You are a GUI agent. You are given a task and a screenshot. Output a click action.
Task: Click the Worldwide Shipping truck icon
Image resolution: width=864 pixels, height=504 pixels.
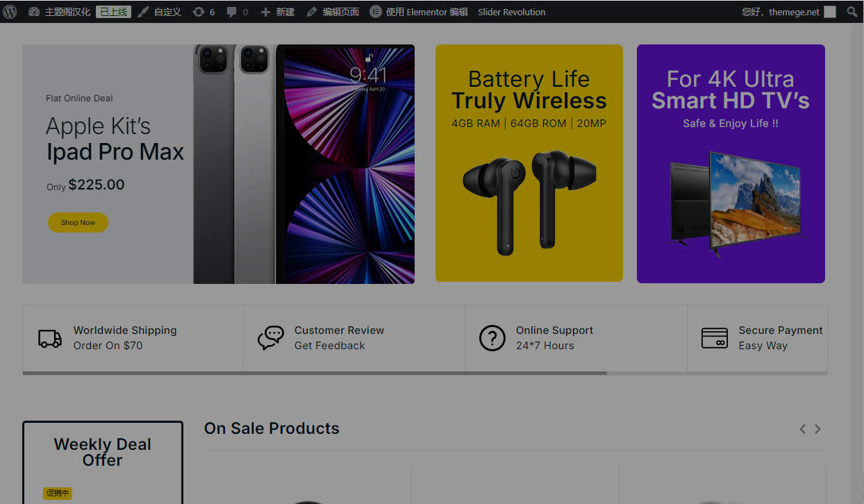pyautogui.click(x=50, y=338)
